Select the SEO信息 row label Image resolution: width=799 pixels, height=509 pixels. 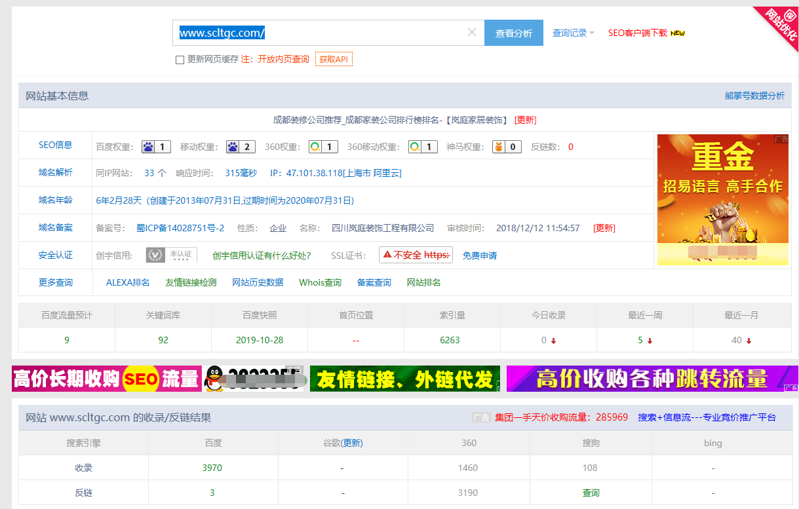(56, 145)
